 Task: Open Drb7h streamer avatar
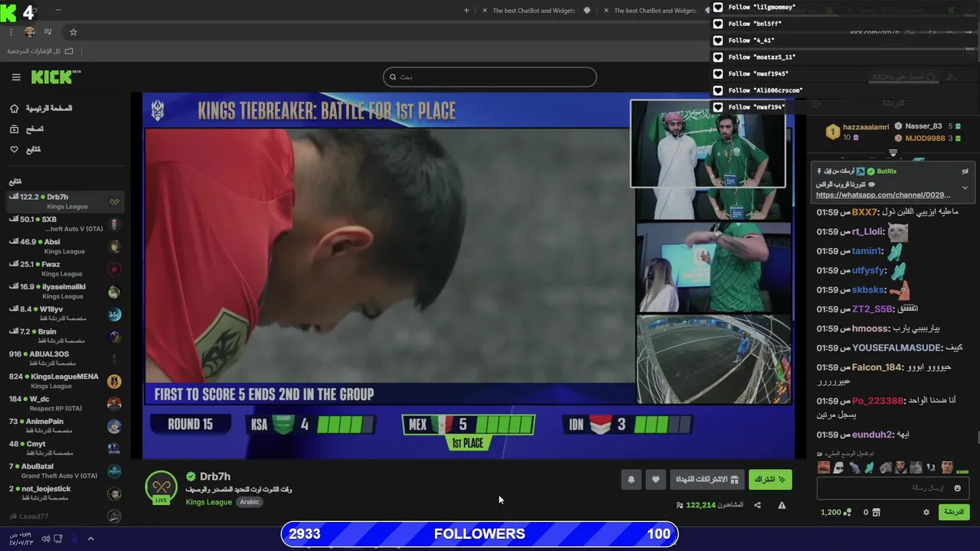162,487
